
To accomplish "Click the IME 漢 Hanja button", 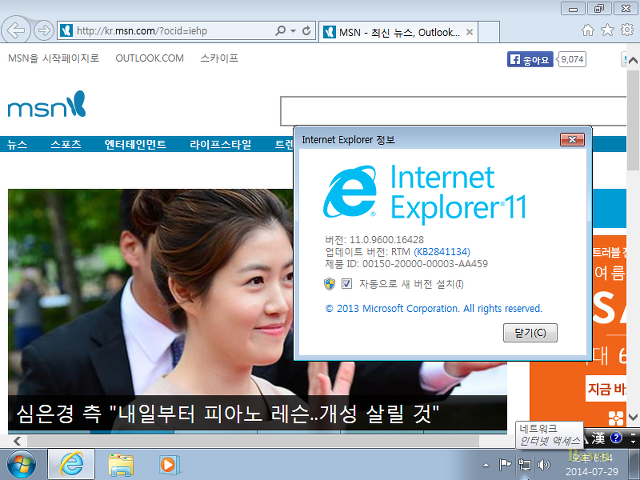I will pyautogui.click(x=598, y=439).
